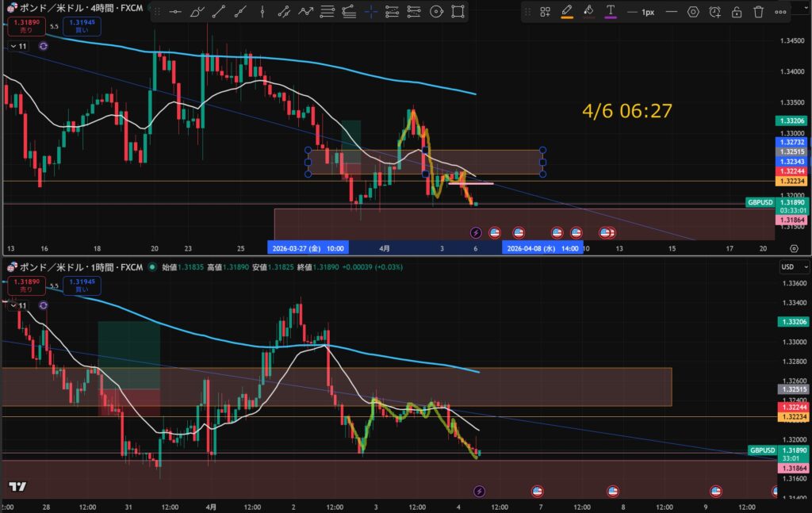This screenshot has width=812, height=513.
Task: Open the line color pencil swatch
Action: point(566,12)
